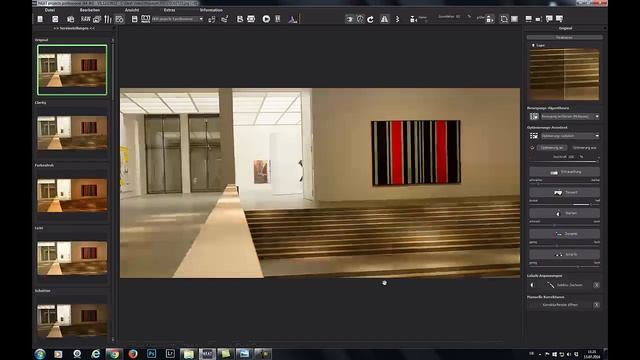Viewport: 640px width, 360px height.
Task: Click the clock-like icon left of rotate arrow
Action: point(360,19)
